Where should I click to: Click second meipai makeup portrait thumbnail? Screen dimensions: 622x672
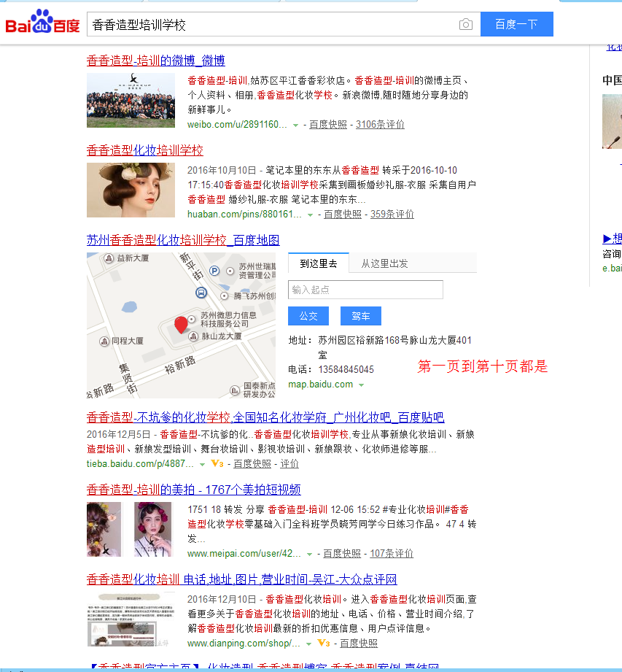(152, 530)
